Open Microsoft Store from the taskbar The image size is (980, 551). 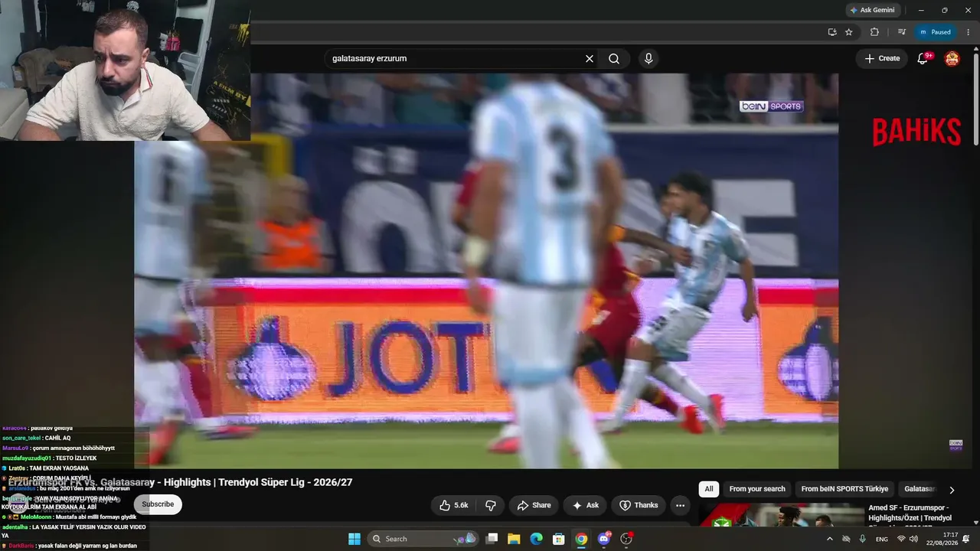[559, 539]
